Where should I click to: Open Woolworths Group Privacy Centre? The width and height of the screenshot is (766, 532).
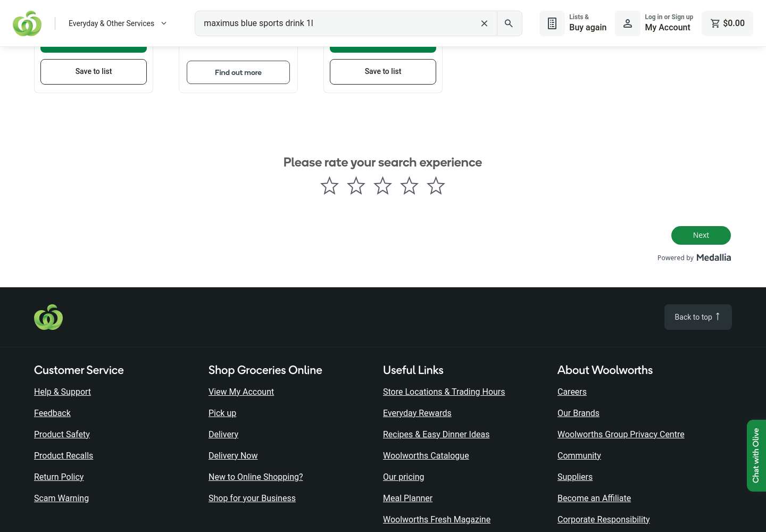point(621,434)
